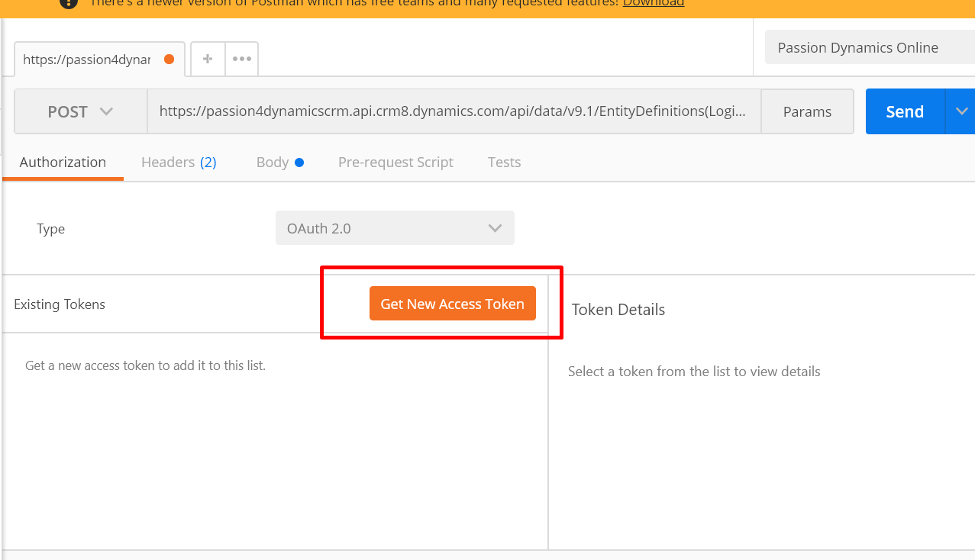Switch to the Authorization tab
975x560 pixels.
click(63, 163)
